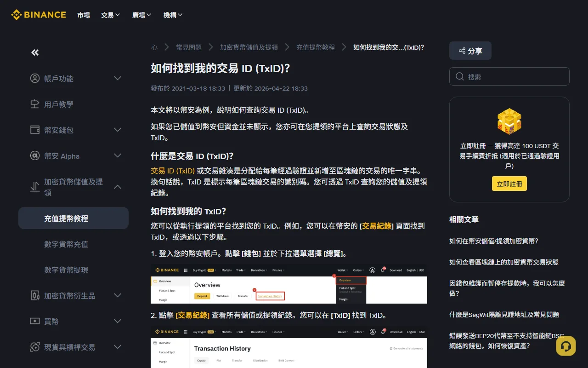Open the 機構 dropdown menu
Image resolution: width=588 pixels, height=368 pixels.
(x=173, y=15)
